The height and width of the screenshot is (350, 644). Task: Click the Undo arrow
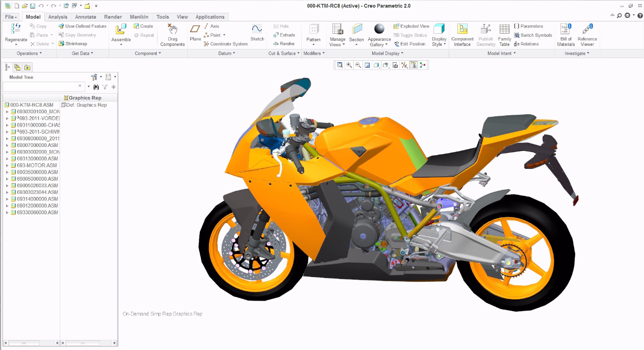pyautogui.click(x=41, y=6)
